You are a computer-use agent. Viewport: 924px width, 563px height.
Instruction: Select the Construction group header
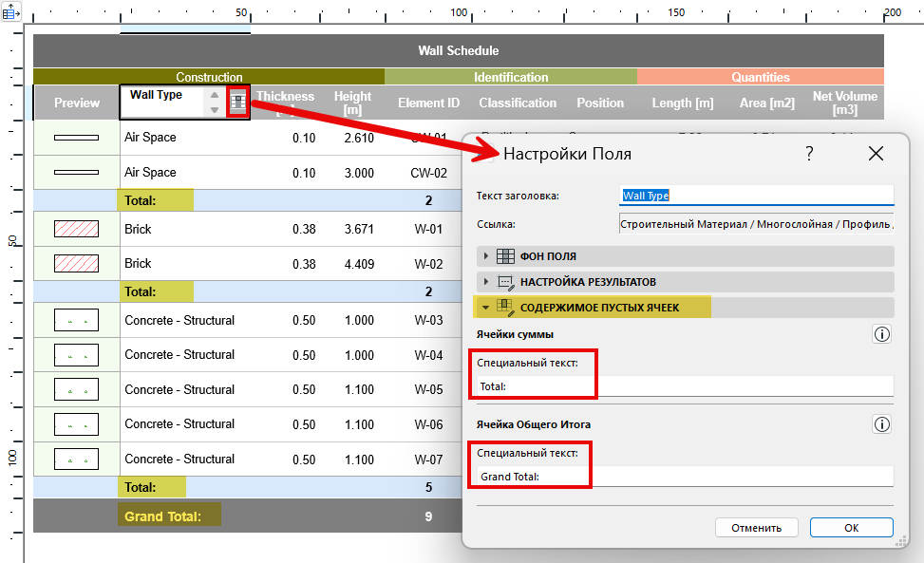(x=209, y=77)
